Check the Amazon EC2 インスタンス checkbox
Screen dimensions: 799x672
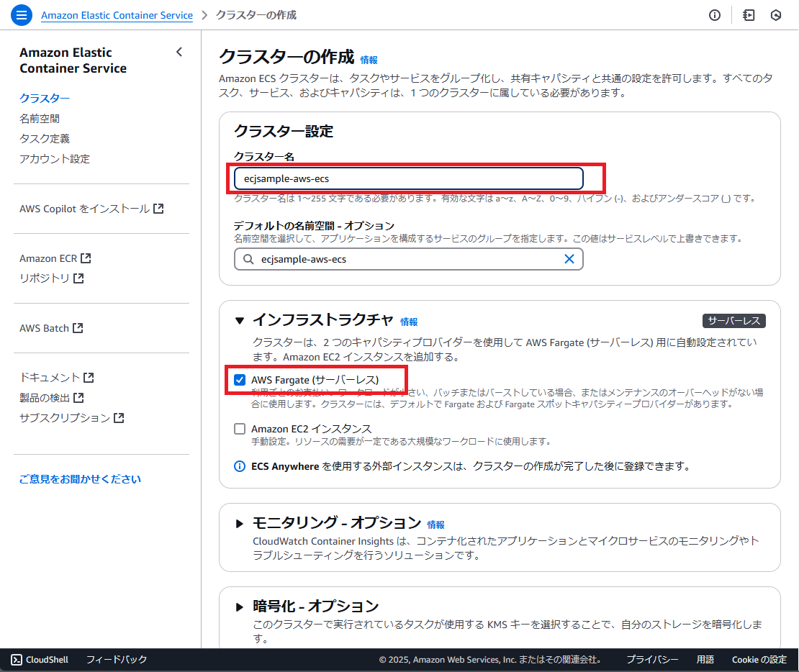point(240,429)
